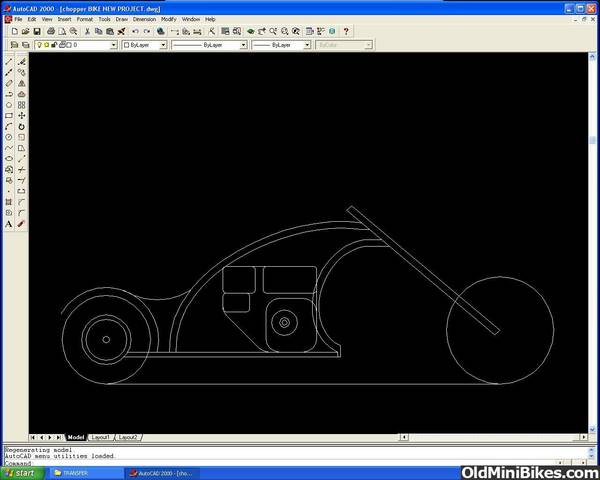
Task: Click AutoCAD 2000 taskbar button
Action: [x=163, y=473]
